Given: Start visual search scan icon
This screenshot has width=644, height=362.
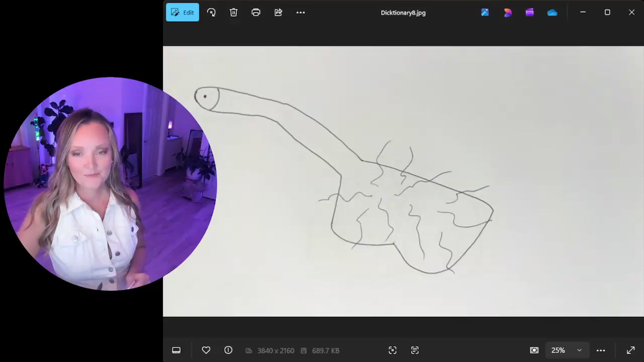Looking at the screenshot, I should pyautogui.click(x=392, y=350).
